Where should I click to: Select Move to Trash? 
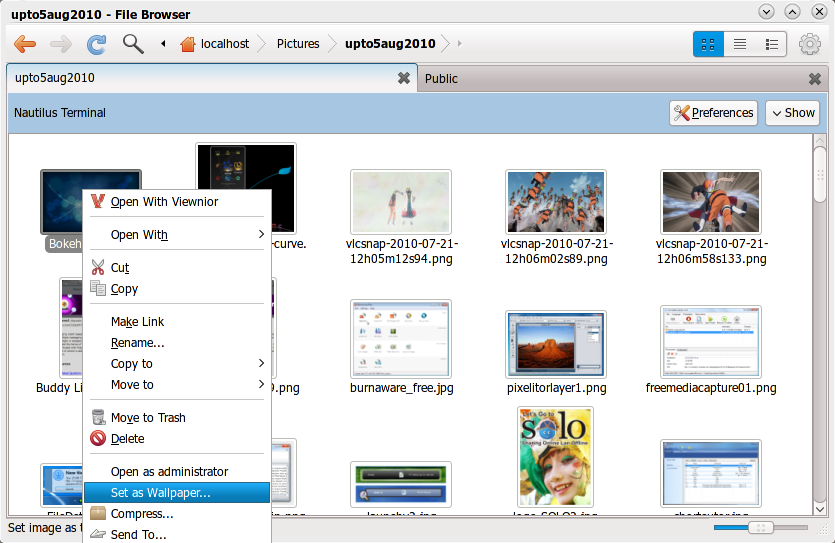click(177, 417)
